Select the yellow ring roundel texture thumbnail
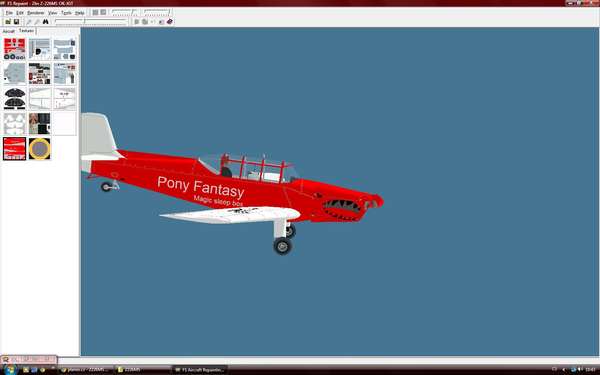The image size is (600, 375). point(39,148)
